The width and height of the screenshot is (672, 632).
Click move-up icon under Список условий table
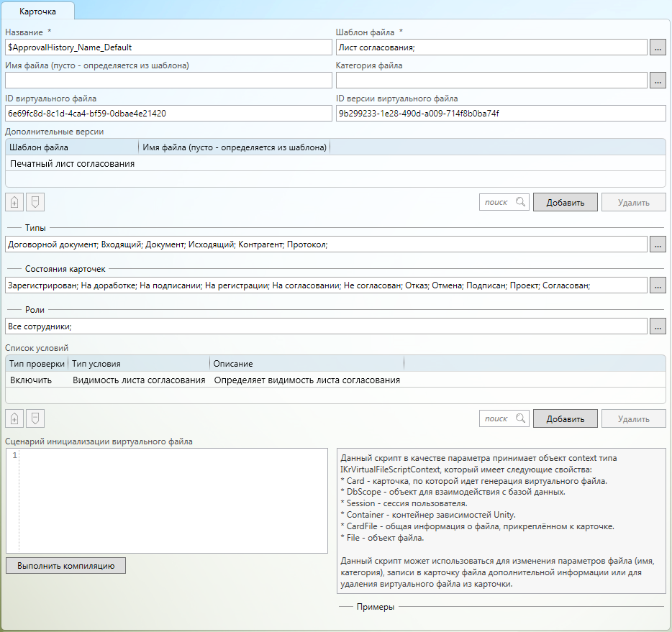tap(14, 418)
